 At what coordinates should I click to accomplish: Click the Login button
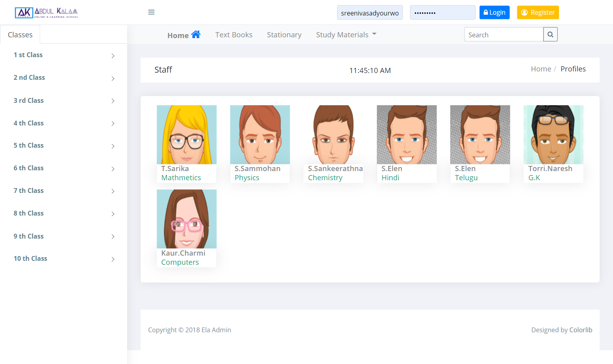[494, 12]
